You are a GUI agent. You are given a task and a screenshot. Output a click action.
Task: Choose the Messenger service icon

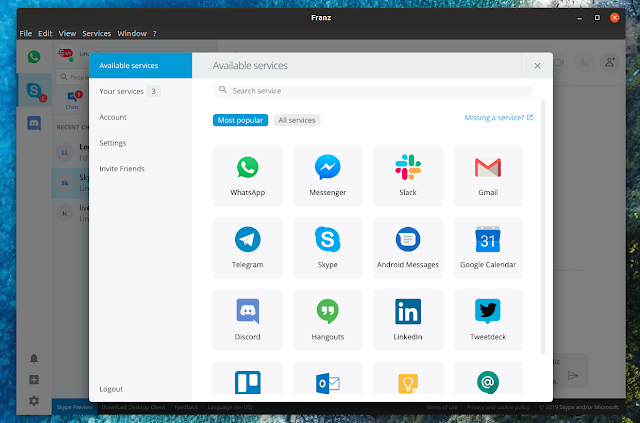click(327, 167)
